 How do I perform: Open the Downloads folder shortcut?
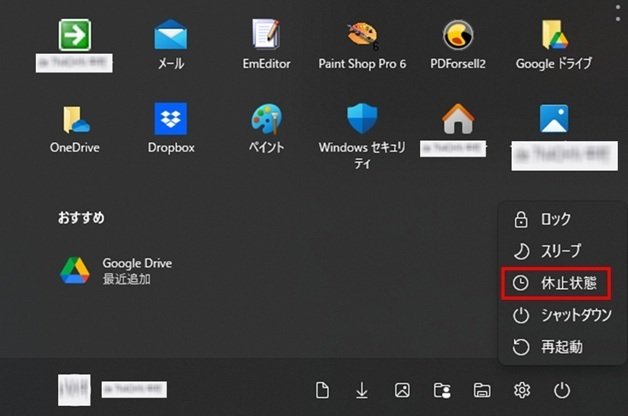pyautogui.click(x=362, y=390)
